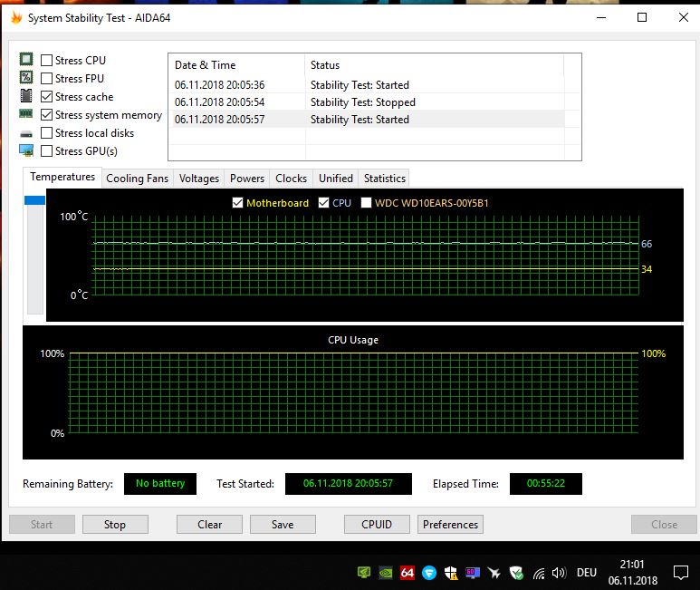Enable the Stress CPU checkbox
Screen dimensions: 700x590
(x=46, y=60)
